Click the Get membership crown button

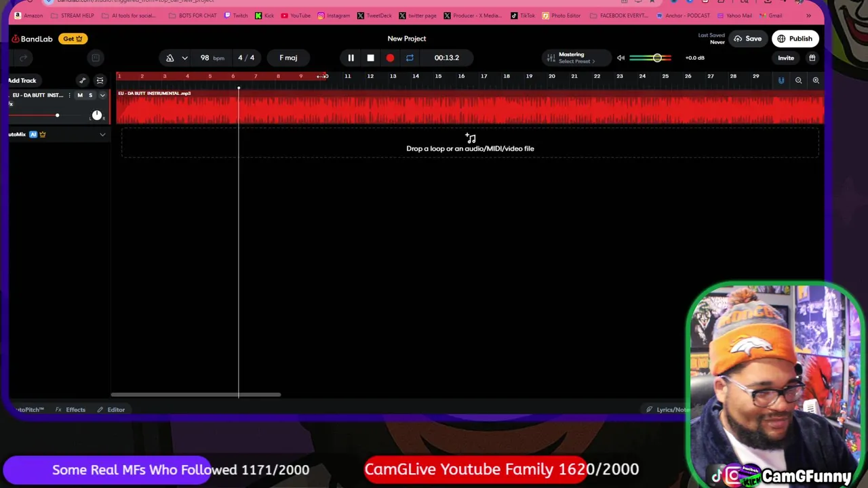[73, 39]
